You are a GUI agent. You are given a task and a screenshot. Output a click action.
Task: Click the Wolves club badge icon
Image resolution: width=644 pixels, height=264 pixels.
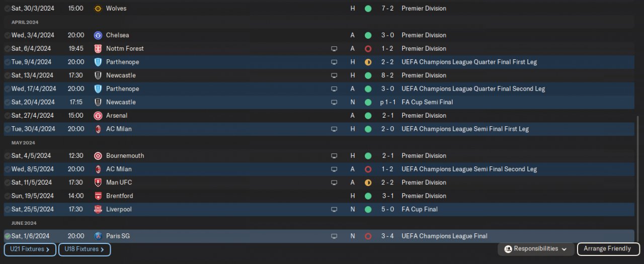pyautogui.click(x=98, y=9)
